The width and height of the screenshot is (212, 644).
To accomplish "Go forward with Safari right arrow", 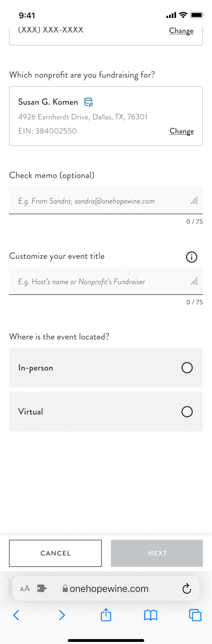I will (x=62, y=615).
